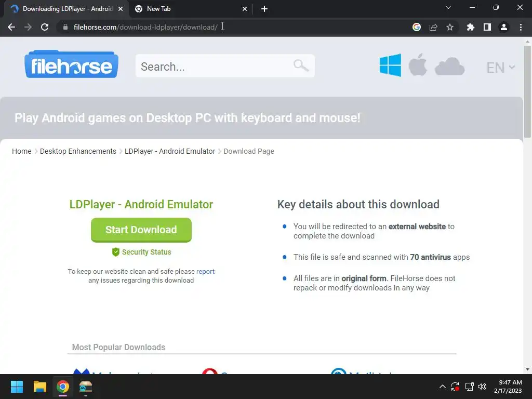Go back to the previous page
532x399 pixels.
[11, 27]
